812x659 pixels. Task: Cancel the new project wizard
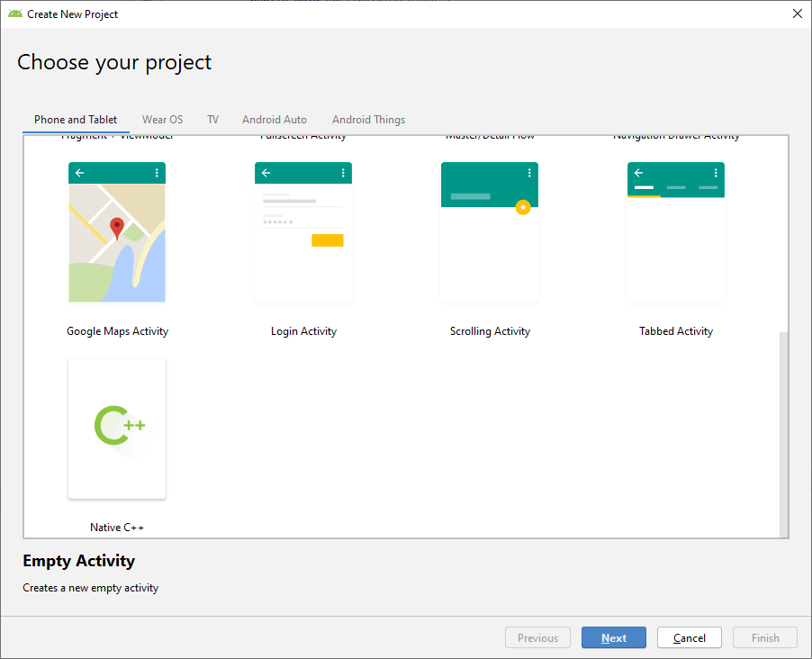(689, 637)
